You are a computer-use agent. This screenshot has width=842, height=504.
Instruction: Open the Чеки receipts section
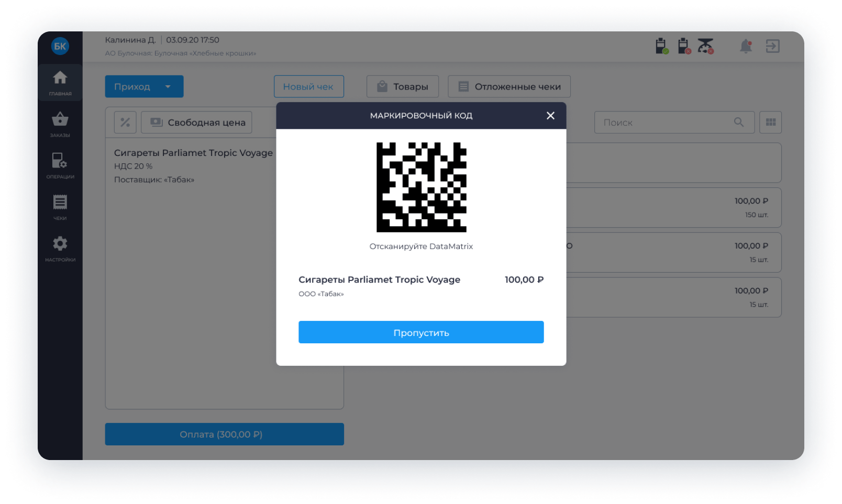[60, 207]
